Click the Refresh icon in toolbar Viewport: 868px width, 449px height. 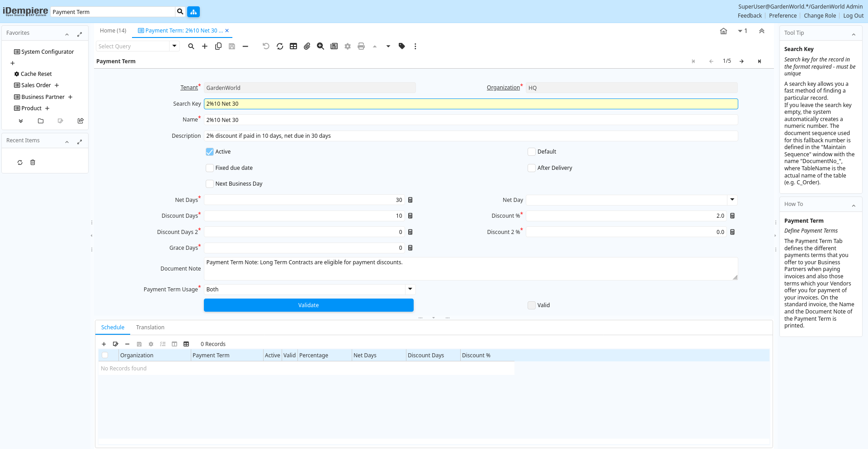click(x=280, y=46)
